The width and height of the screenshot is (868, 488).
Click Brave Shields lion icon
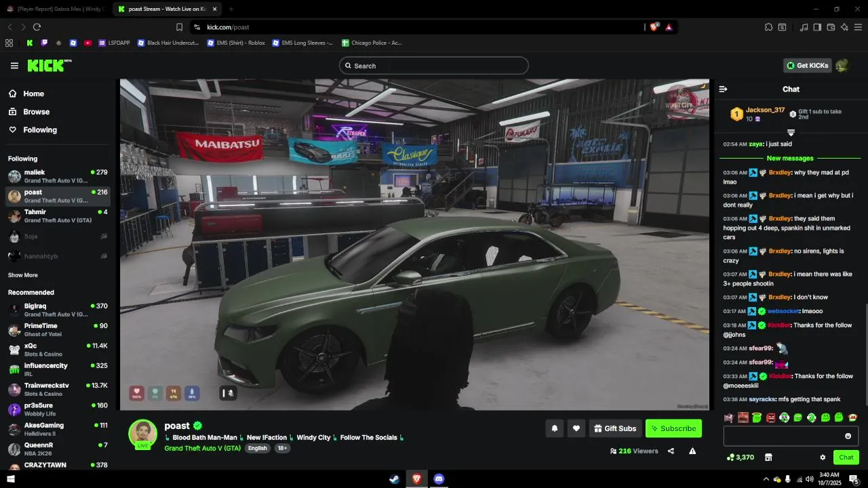654,27
